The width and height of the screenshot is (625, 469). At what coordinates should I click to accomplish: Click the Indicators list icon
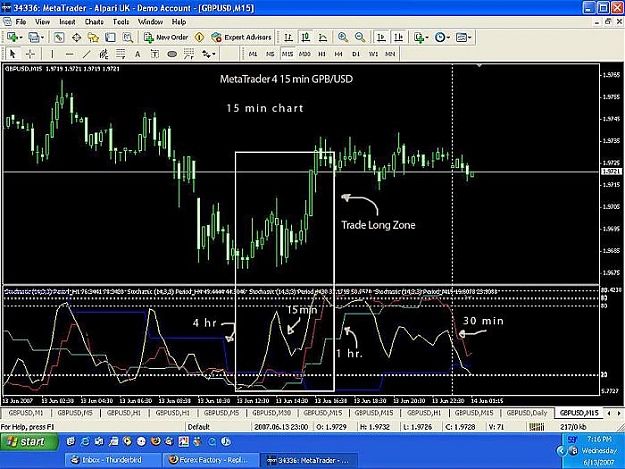point(419,37)
